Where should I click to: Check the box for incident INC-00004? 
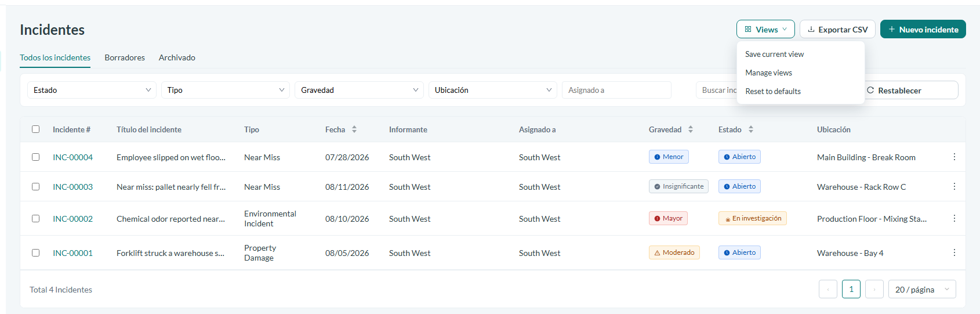[x=36, y=157]
